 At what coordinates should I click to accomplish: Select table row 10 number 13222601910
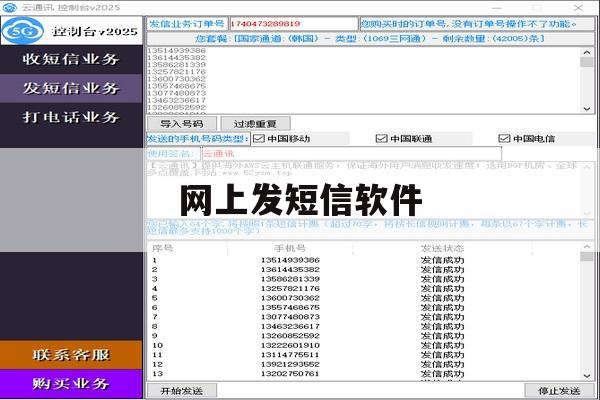290,345
